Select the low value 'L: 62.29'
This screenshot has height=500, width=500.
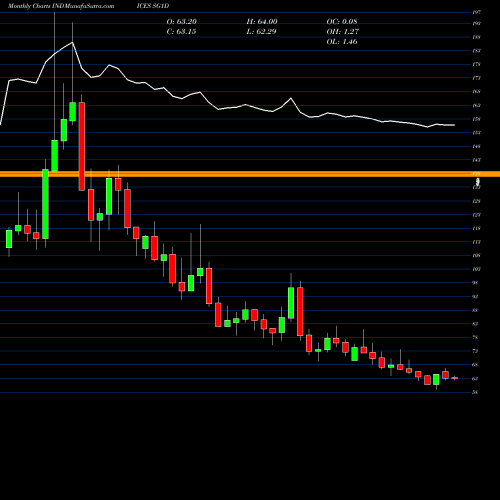click(x=261, y=31)
